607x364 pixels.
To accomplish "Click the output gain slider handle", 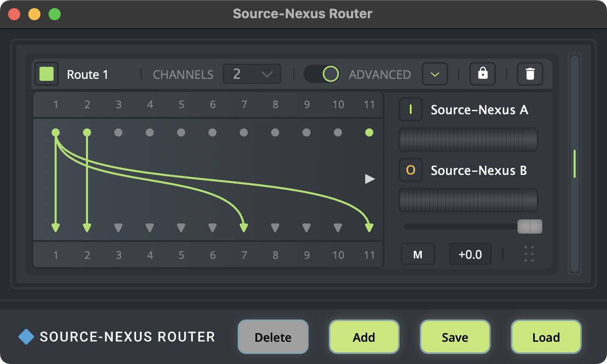I will [x=530, y=226].
